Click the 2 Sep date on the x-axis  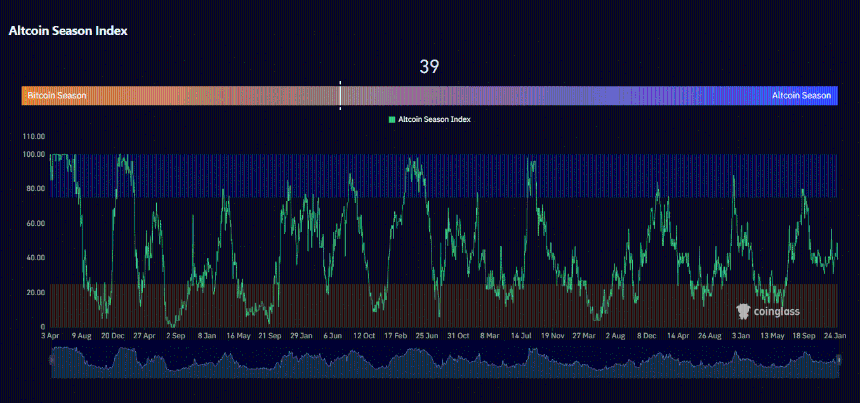176,337
